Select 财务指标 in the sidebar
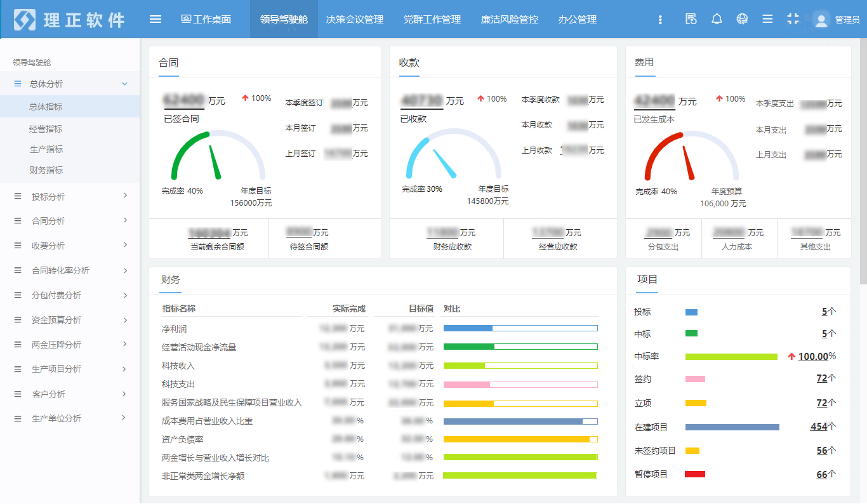The image size is (867, 504). point(46,170)
